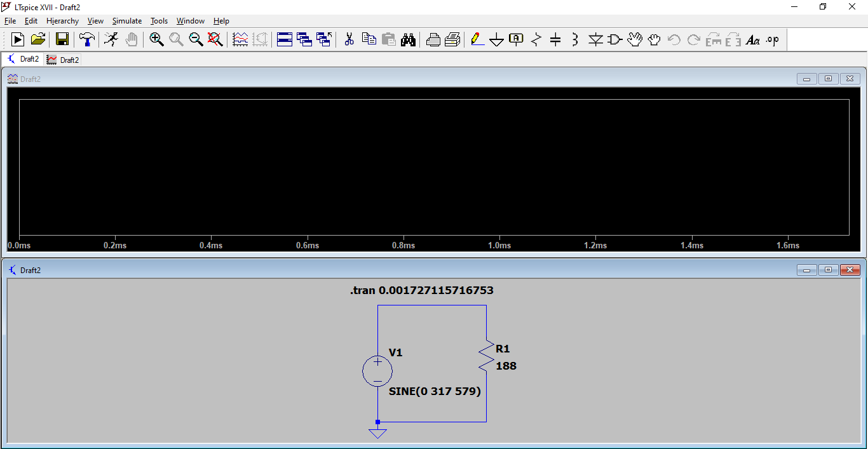Image resolution: width=868 pixels, height=449 pixels.
Task: Open the Simulate menu
Action: (x=126, y=20)
